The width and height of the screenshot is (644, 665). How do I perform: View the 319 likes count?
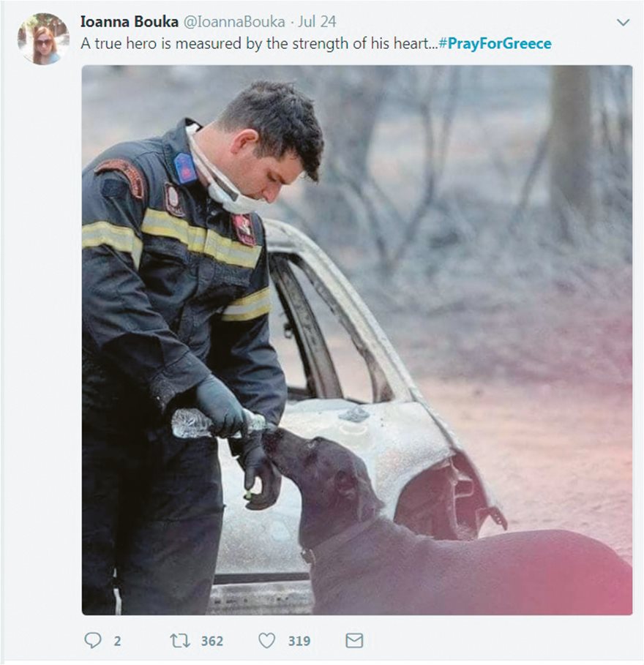[299, 641]
